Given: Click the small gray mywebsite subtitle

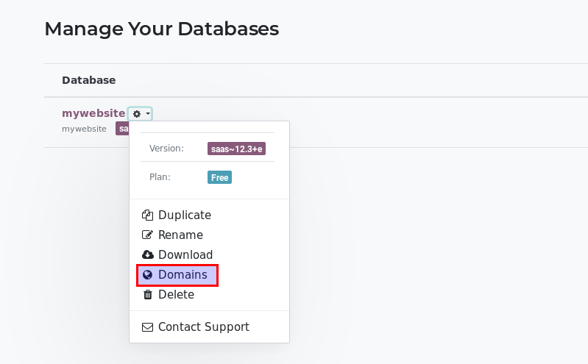Looking at the screenshot, I should tap(84, 129).
